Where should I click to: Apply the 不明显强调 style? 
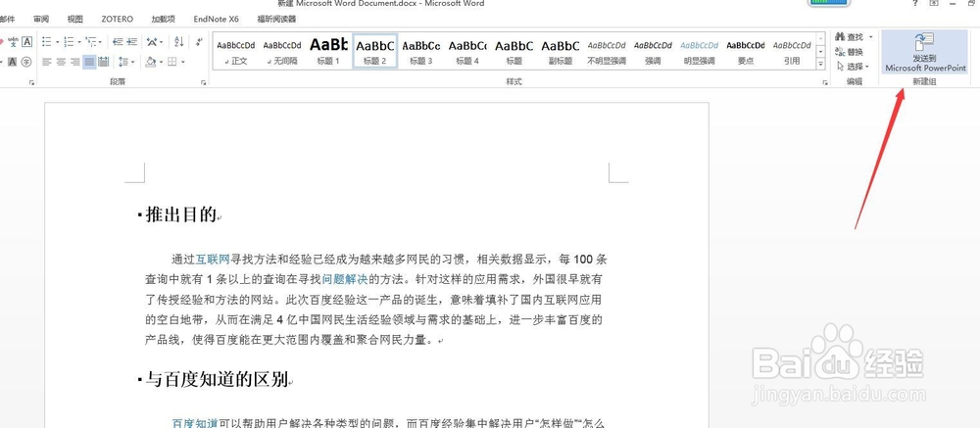coord(607,52)
